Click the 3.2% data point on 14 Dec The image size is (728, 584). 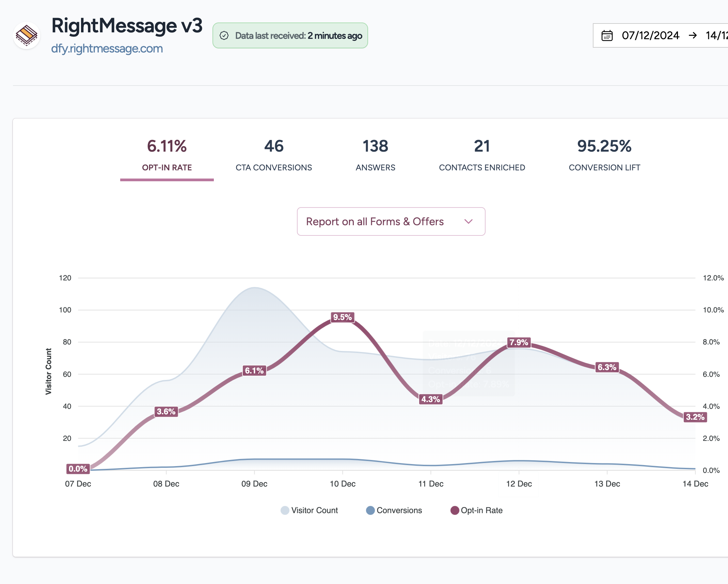[x=695, y=417]
